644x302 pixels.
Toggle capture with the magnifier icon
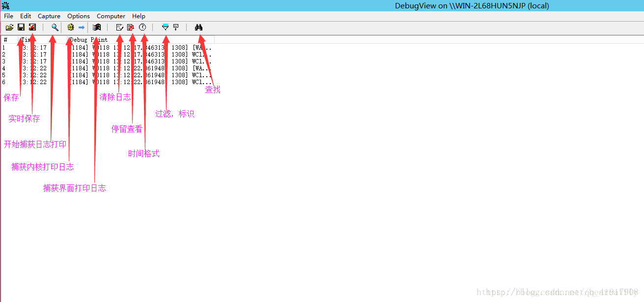click(55, 28)
